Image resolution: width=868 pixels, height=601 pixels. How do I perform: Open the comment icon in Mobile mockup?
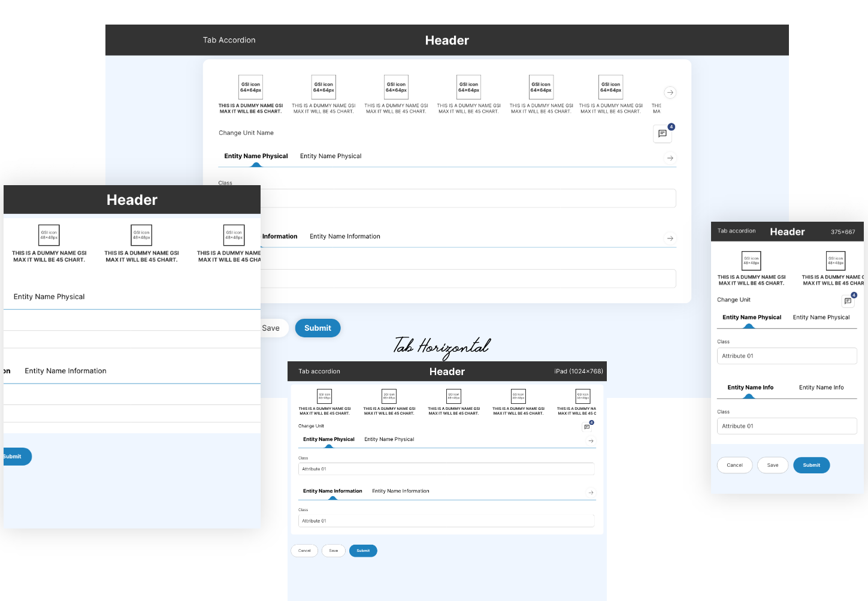pyautogui.click(x=848, y=301)
